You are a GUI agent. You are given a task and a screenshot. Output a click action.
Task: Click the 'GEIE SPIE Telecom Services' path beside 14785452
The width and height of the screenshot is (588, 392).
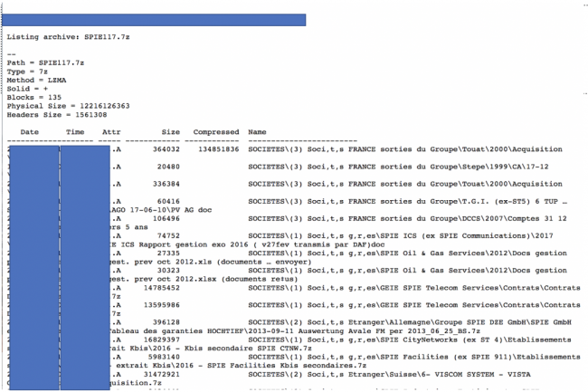click(x=414, y=288)
